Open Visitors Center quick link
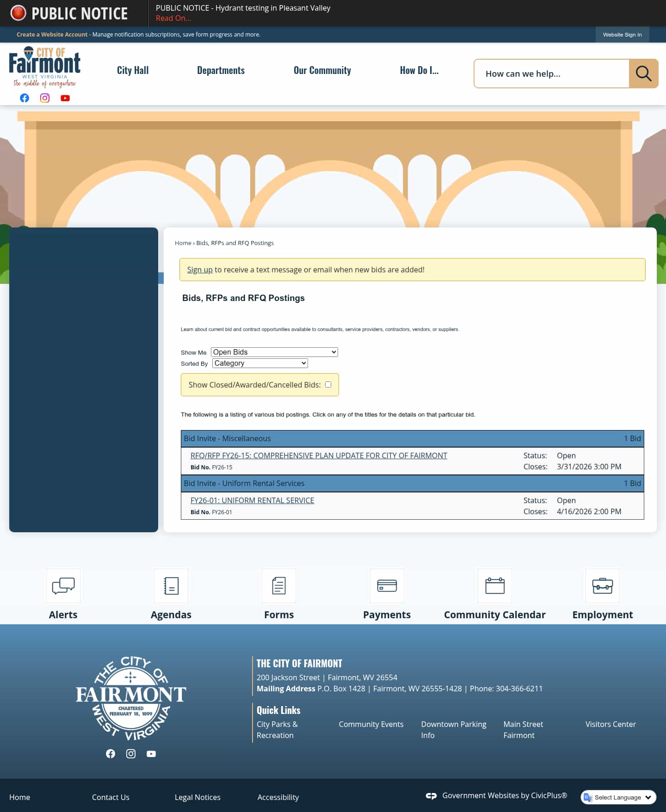The image size is (666, 812). 610,724
